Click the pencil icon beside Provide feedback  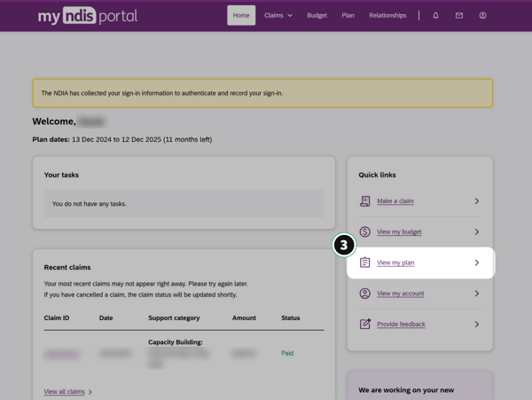[x=364, y=324]
